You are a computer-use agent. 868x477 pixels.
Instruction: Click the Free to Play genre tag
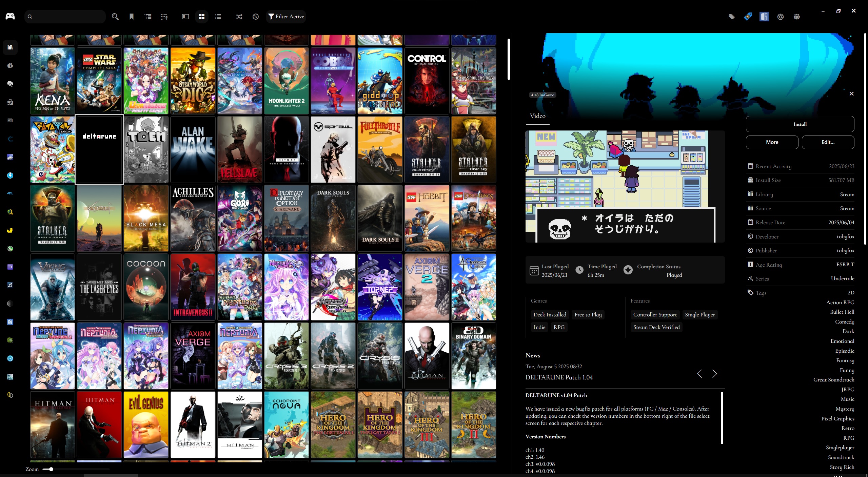click(588, 315)
